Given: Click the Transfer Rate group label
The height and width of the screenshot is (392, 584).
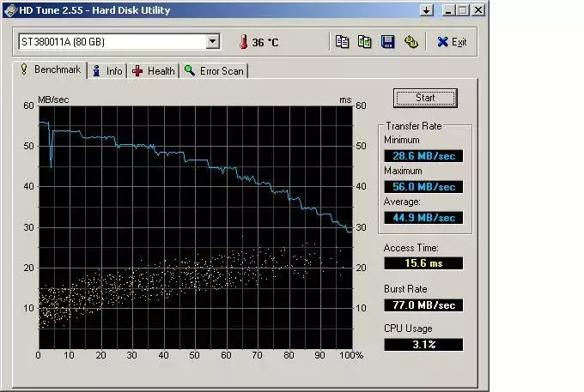Looking at the screenshot, I should click(x=413, y=126).
